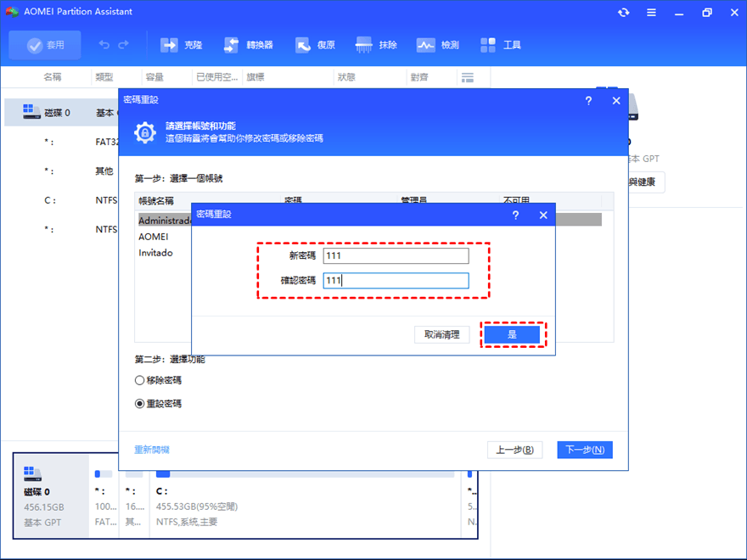Click the column view options icon

click(467, 77)
